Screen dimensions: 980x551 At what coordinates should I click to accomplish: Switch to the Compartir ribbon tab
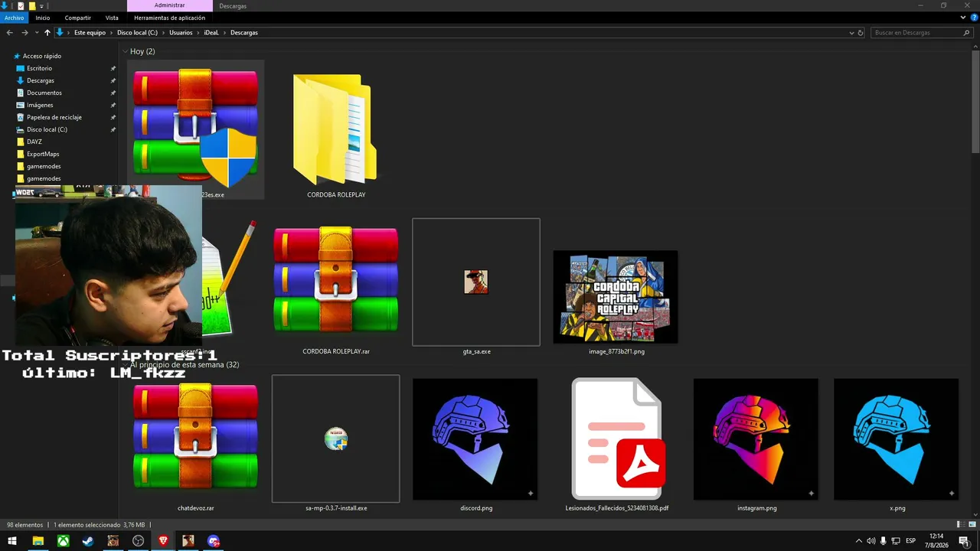click(x=78, y=18)
